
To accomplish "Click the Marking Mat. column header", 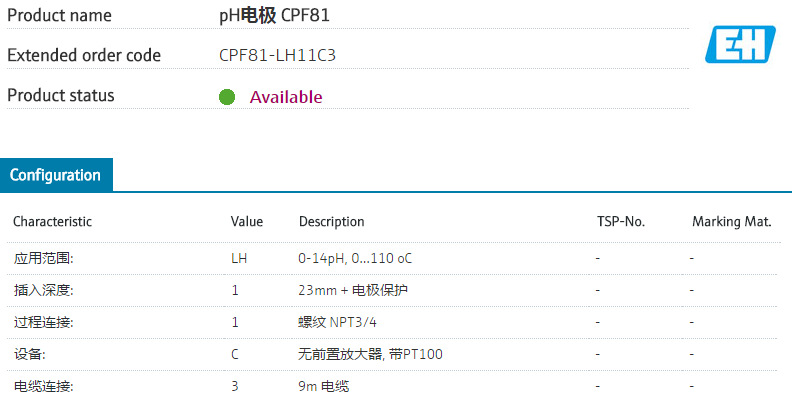I will tap(732, 221).
